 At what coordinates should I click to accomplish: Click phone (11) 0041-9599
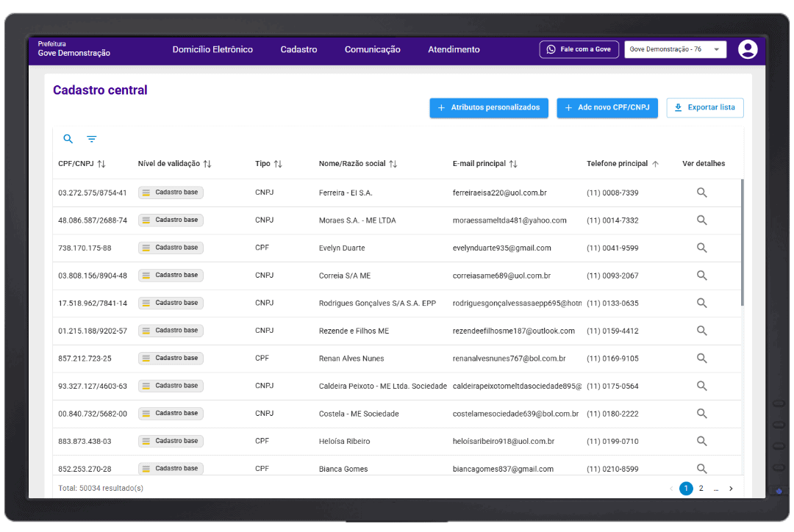pyautogui.click(x=612, y=248)
